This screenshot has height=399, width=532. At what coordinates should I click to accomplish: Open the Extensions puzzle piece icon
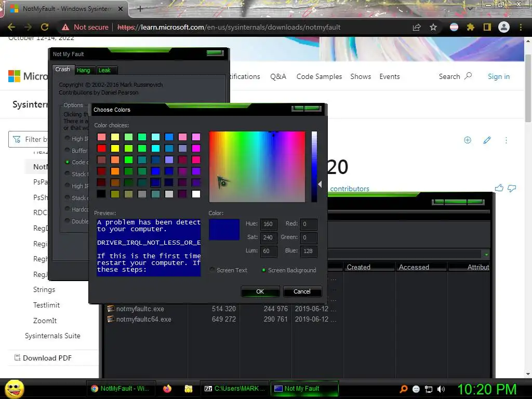pyautogui.click(x=470, y=27)
